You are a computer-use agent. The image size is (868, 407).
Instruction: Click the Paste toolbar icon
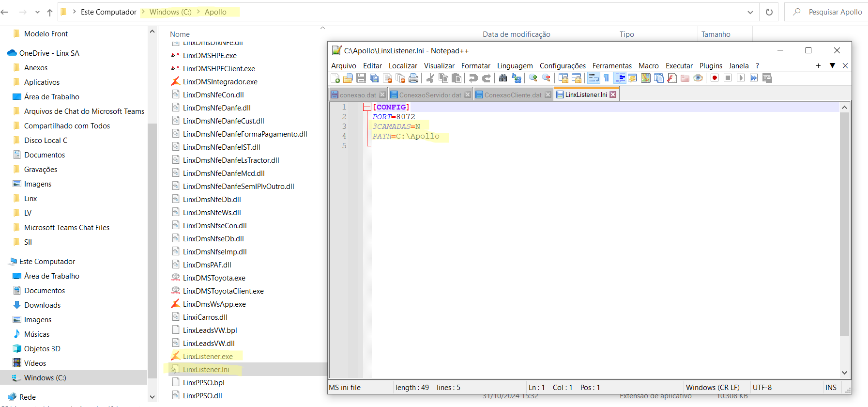click(456, 78)
